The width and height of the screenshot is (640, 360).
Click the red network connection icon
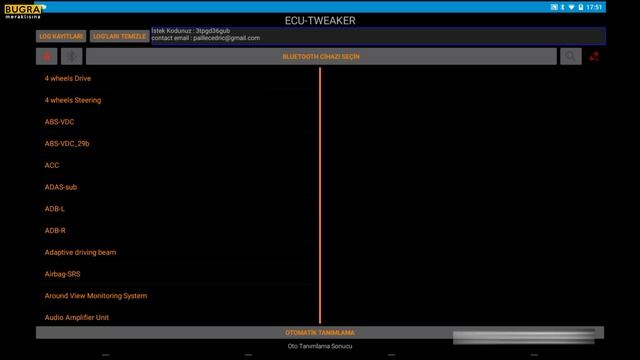tap(594, 56)
